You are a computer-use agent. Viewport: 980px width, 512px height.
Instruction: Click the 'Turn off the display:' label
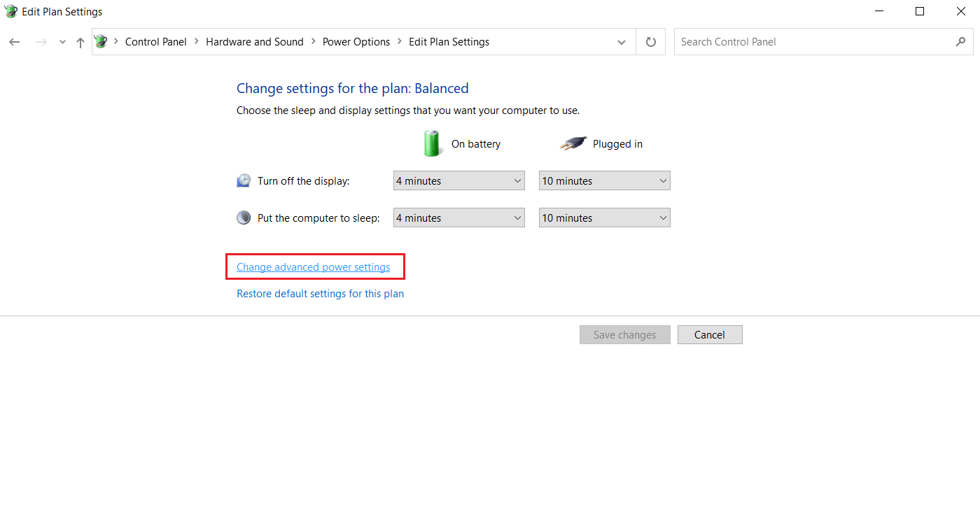coord(304,181)
